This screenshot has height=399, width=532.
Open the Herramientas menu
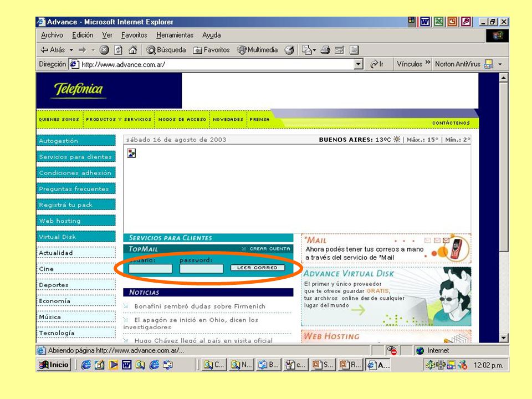coord(175,35)
